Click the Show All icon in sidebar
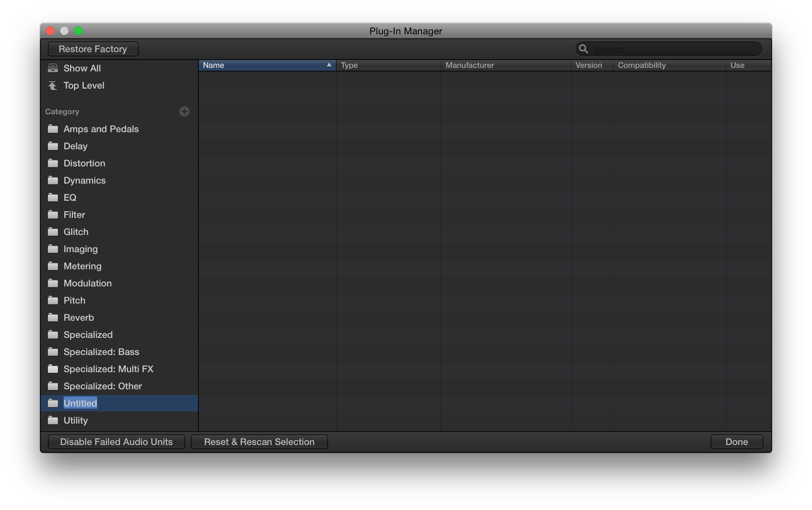 53,68
